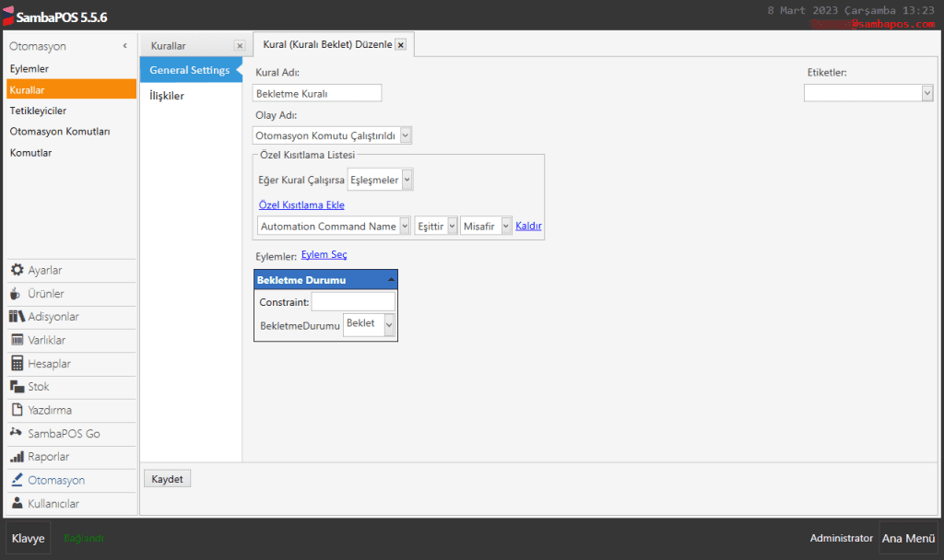Select the İlişkiler side tab
This screenshot has height=560, width=944.
[x=167, y=96]
